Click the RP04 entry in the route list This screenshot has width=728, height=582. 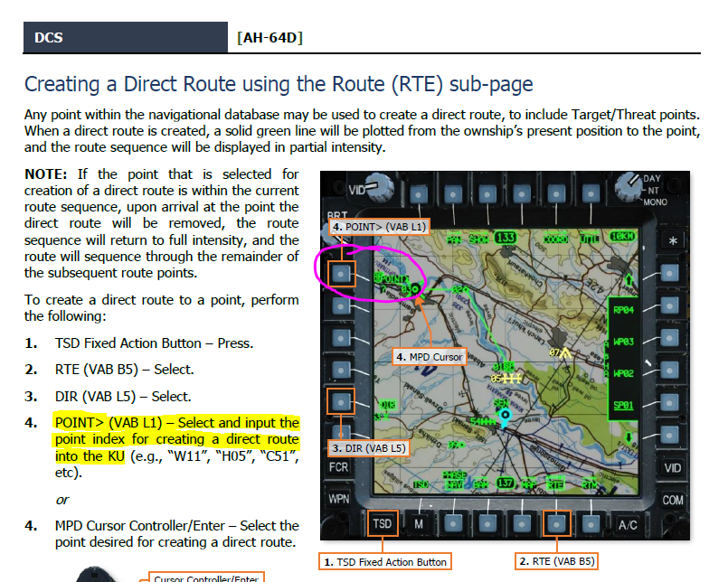pyautogui.click(x=623, y=310)
